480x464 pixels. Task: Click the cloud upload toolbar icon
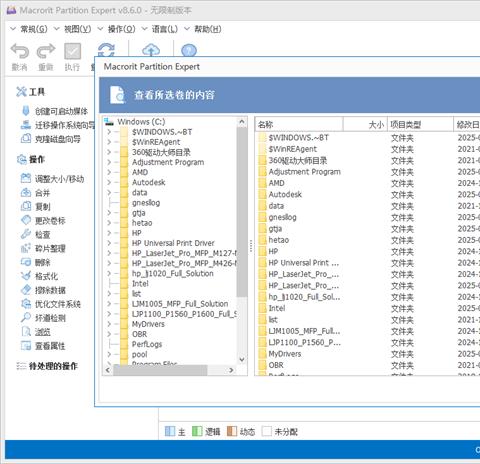[151, 50]
